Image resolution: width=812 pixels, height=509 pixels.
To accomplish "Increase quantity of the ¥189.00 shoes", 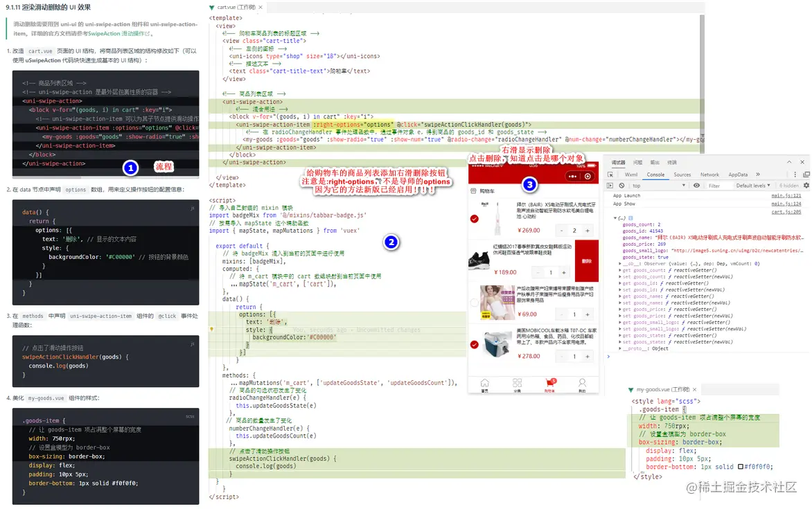I will tap(564, 272).
